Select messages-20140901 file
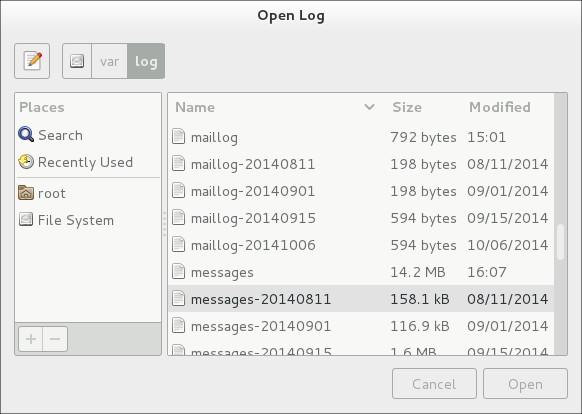 tap(361, 326)
